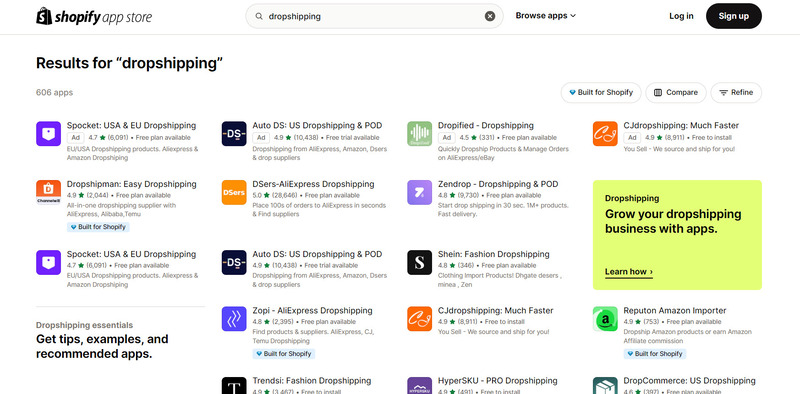This screenshot has height=394, width=800.
Task: Click the HyperSKU app icon
Action: coord(419,386)
